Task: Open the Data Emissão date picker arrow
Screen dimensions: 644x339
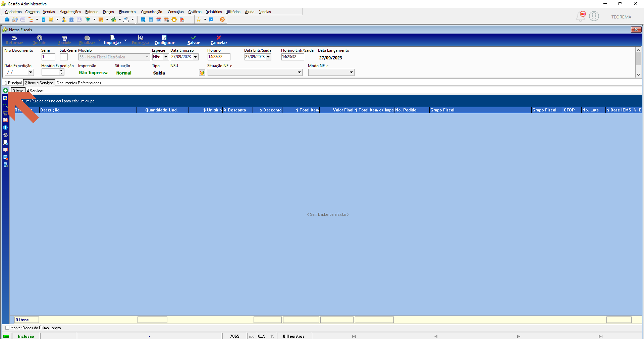Action: point(196,57)
